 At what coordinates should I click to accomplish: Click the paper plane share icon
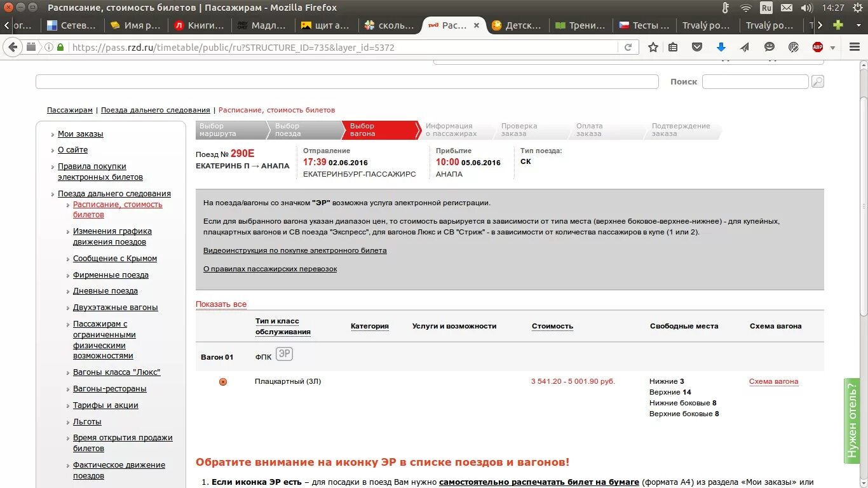point(745,47)
